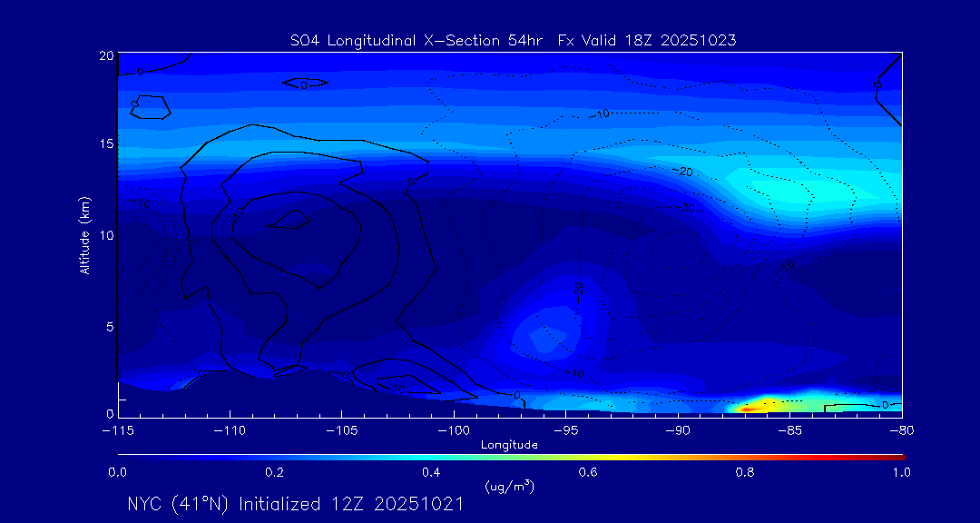Screen dimensions: 980x523
Task: Click the colorbar label "0.2"
Action: (x=274, y=473)
